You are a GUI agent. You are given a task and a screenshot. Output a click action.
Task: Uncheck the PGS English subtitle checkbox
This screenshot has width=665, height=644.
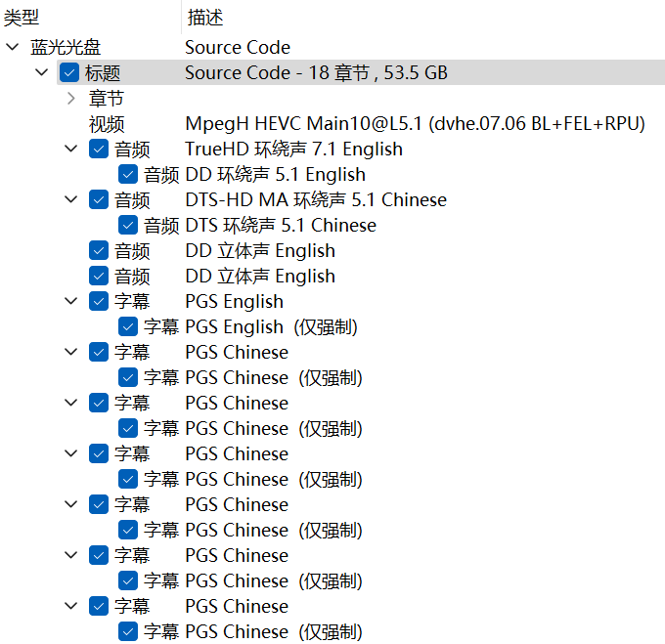99,301
